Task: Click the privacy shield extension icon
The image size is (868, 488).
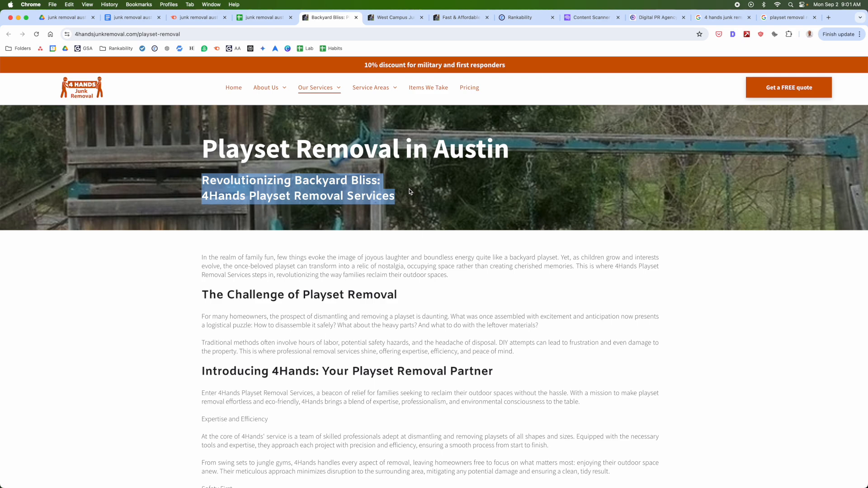Action: click(x=761, y=34)
